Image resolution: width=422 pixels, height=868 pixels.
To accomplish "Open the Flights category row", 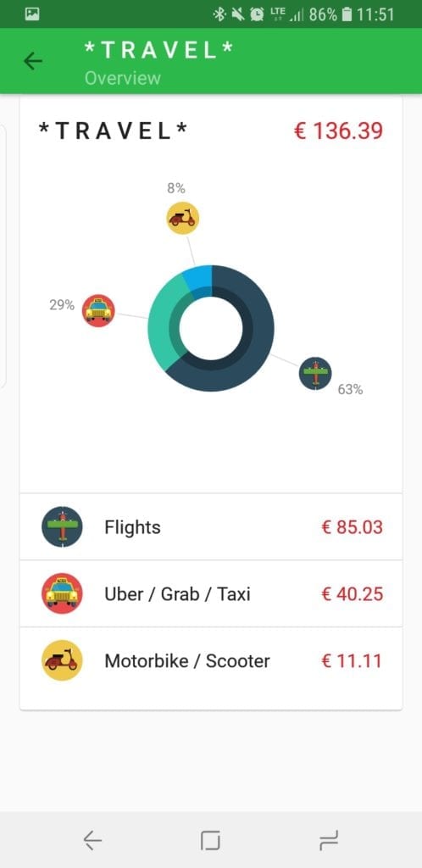I will pos(211,526).
